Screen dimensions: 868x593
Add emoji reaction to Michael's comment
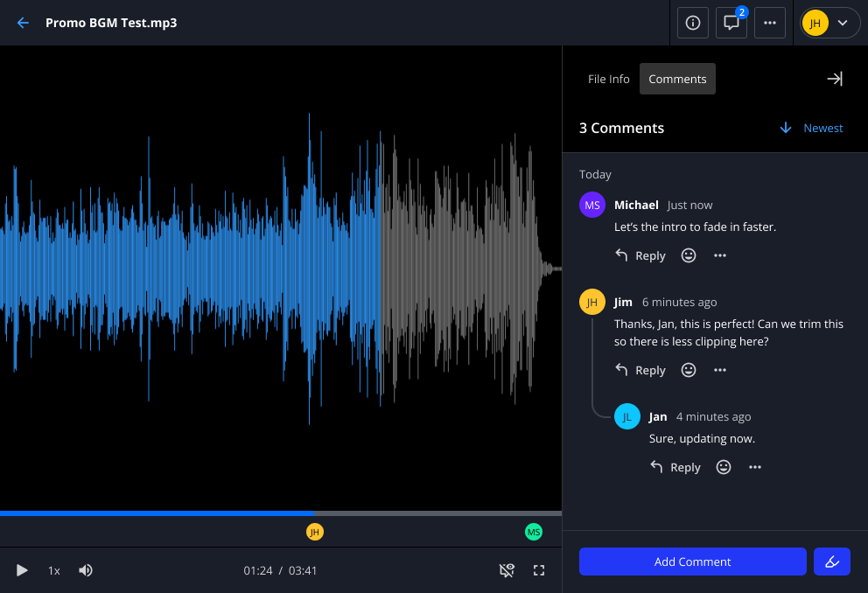tap(689, 255)
